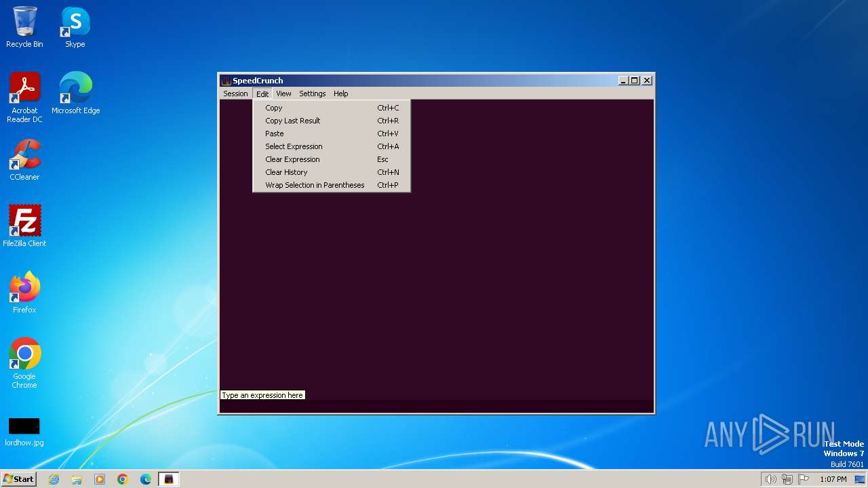Click the taskbar clock showing 1:07 PM
Viewport: 868px width, 488px height.
[x=833, y=479]
